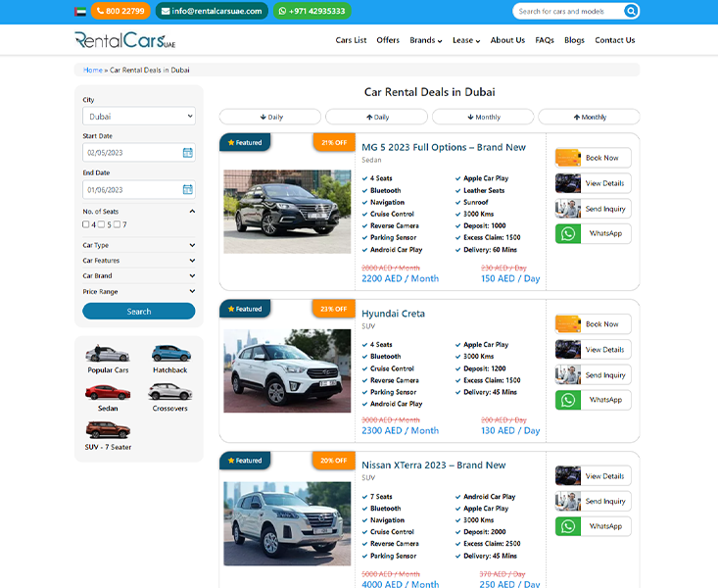This screenshot has width=718, height=588.
Task: Click the UAE flag icon
Action: (x=80, y=12)
